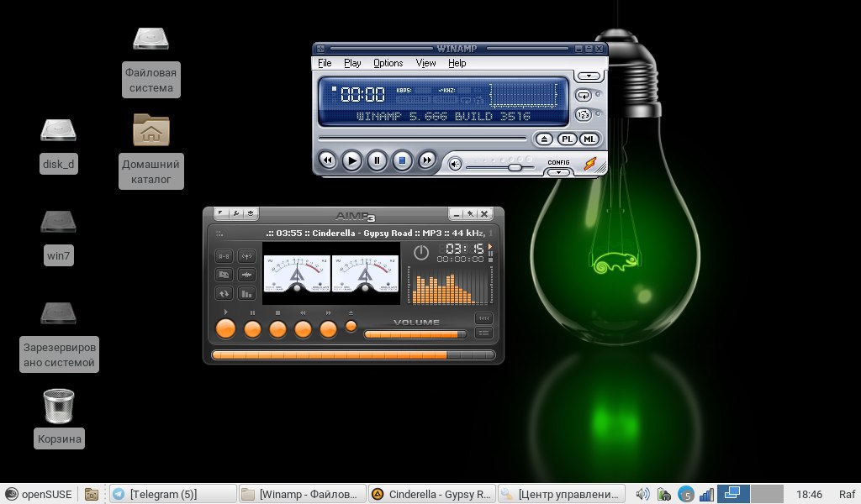Click Winamp's Next track button
Screen dimensions: 861x504
426,160
